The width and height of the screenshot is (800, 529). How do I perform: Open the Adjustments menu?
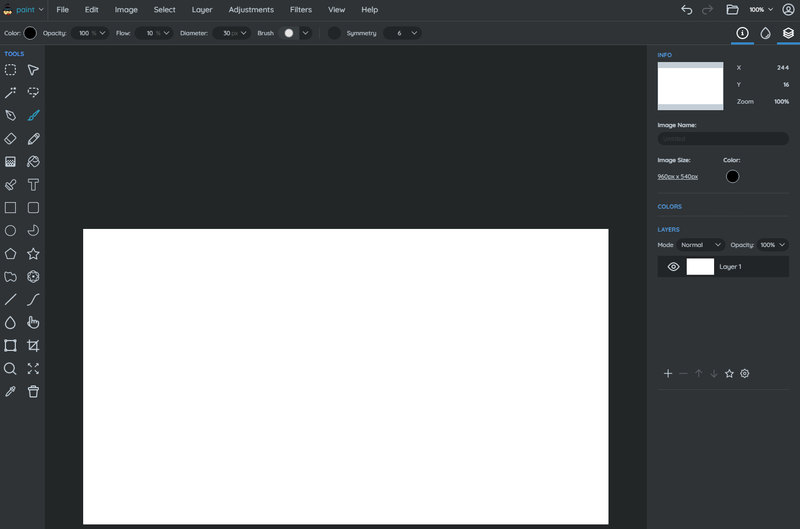coord(251,9)
